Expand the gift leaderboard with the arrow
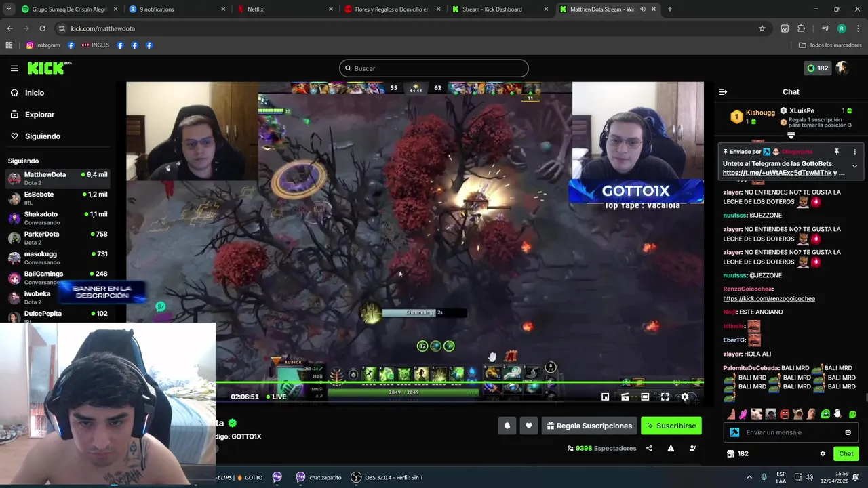The width and height of the screenshot is (868, 488). [791, 136]
